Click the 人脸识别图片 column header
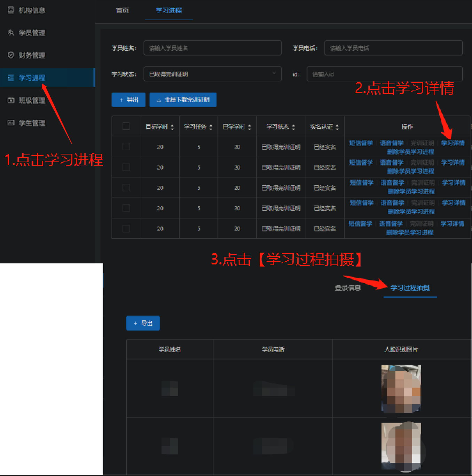472x476 pixels. [x=401, y=349]
